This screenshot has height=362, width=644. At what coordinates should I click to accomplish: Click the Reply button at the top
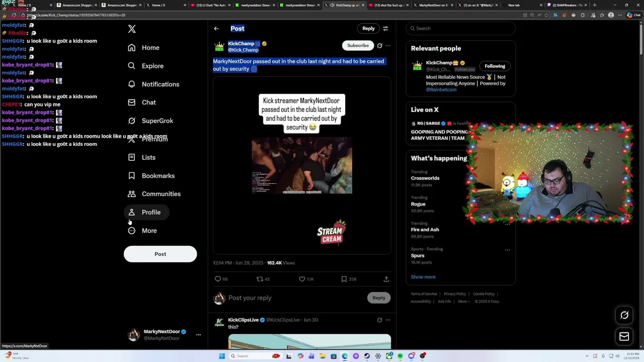coord(368,29)
